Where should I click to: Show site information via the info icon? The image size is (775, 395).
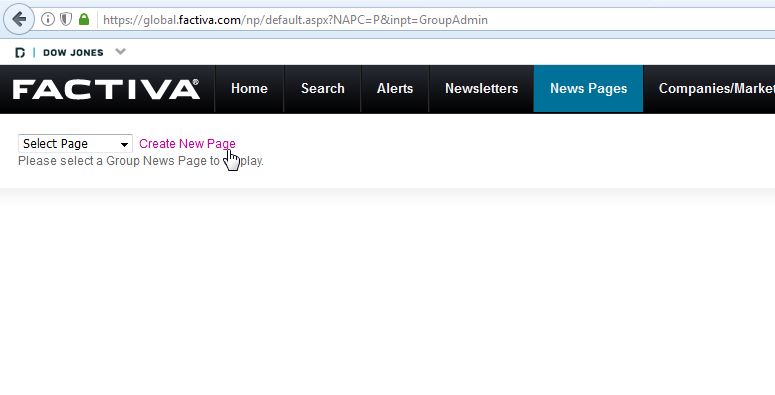tap(47, 20)
